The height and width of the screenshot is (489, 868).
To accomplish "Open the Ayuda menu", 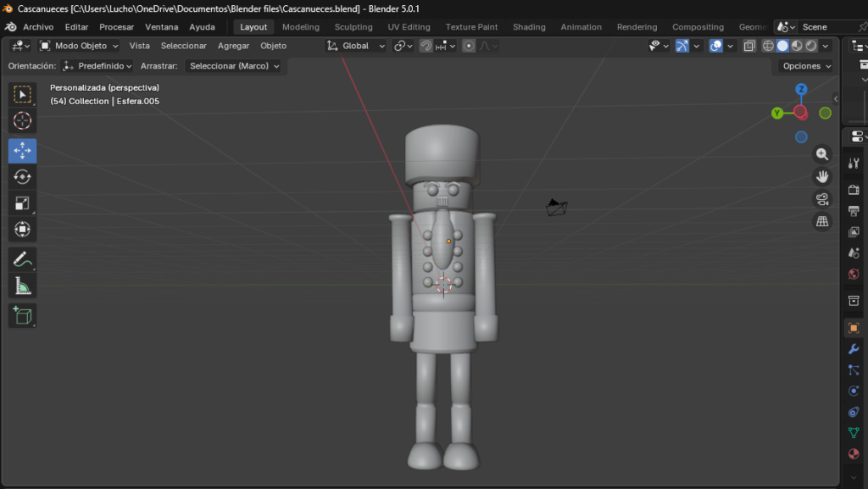I will [x=202, y=26].
